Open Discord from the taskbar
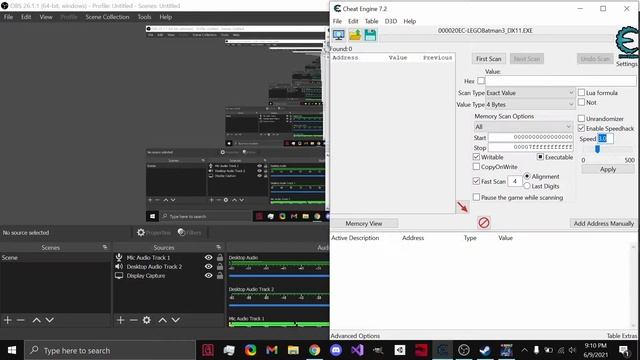Image resolution: width=640 pixels, height=360 pixels. coord(336,350)
